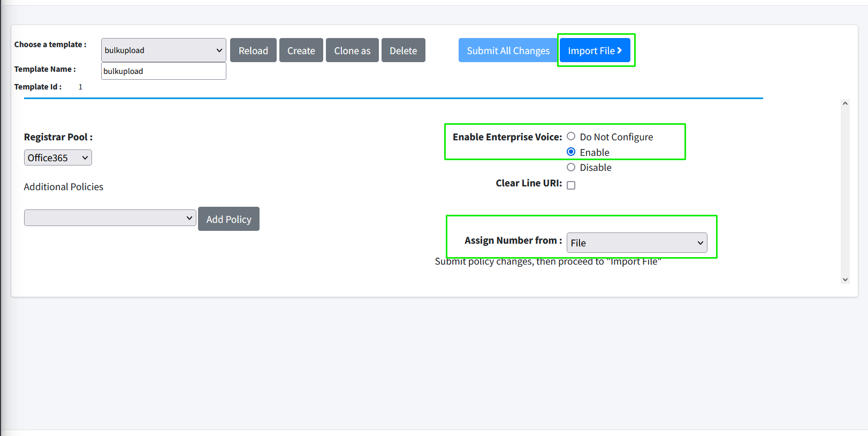
Task: Select the Do Not Configure radio option
Action: tap(571, 137)
